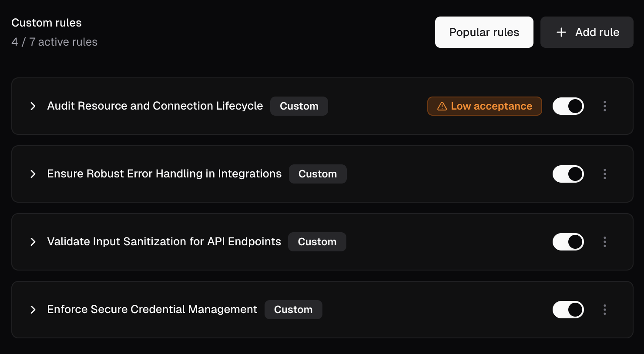Click the plus icon on Add rule button
The image size is (644, 354).
561,32
